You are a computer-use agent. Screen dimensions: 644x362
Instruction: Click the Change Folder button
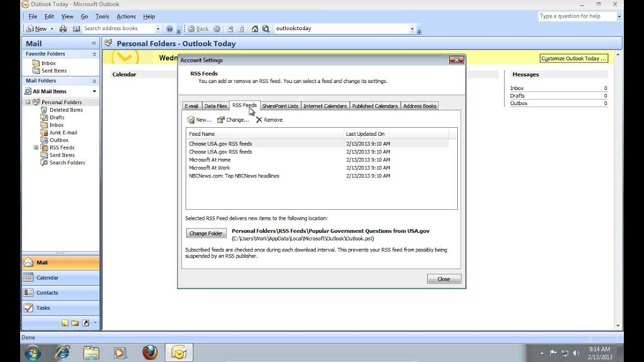(206, 233)
